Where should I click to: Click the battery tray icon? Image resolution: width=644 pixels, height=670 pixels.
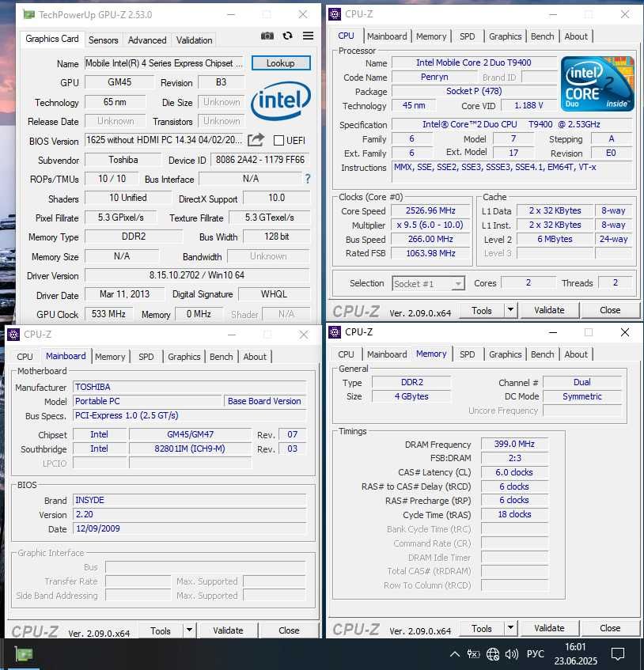pyautogui.click(x=473, y=654)
